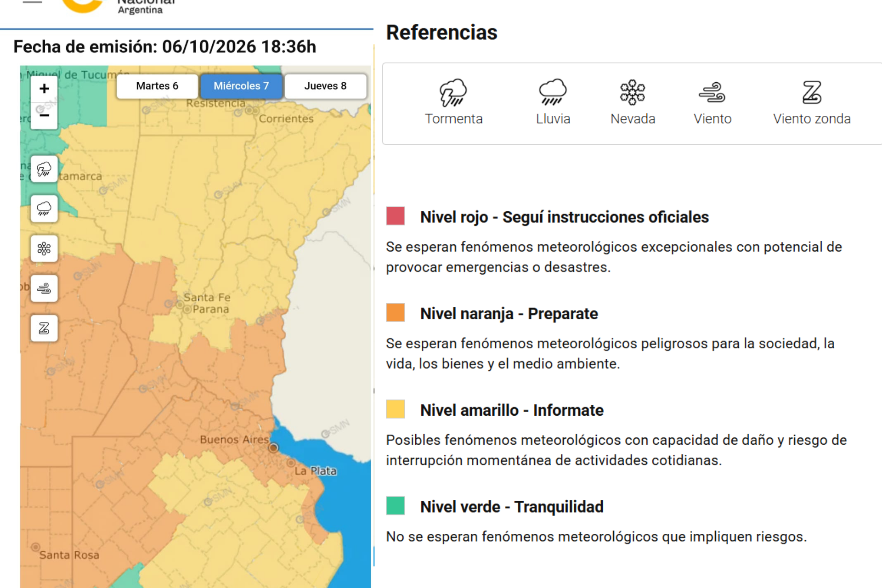The height and width of the screenshot is (588, 882).
Task: Click the La Plata label on map
Action: (x=316, y=471)
